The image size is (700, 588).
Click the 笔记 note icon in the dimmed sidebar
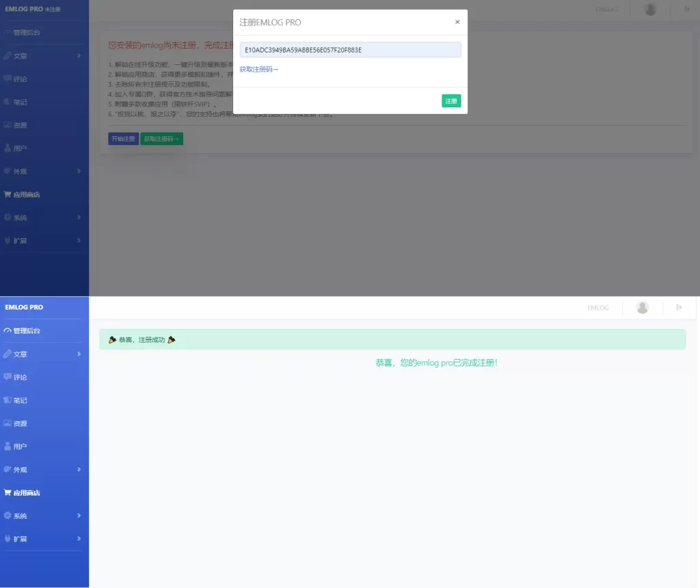tap(8, 102)
